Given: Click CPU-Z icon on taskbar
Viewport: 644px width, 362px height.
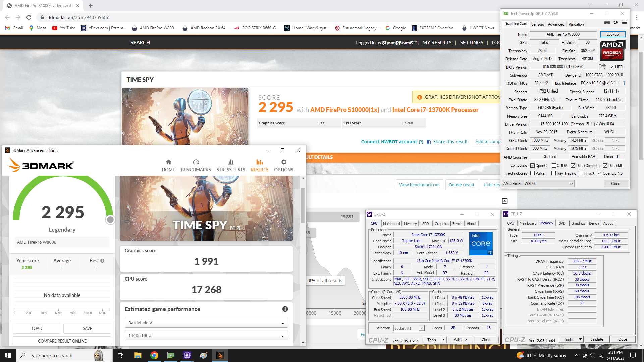Looking at the screenshot, I should (187, 355).
